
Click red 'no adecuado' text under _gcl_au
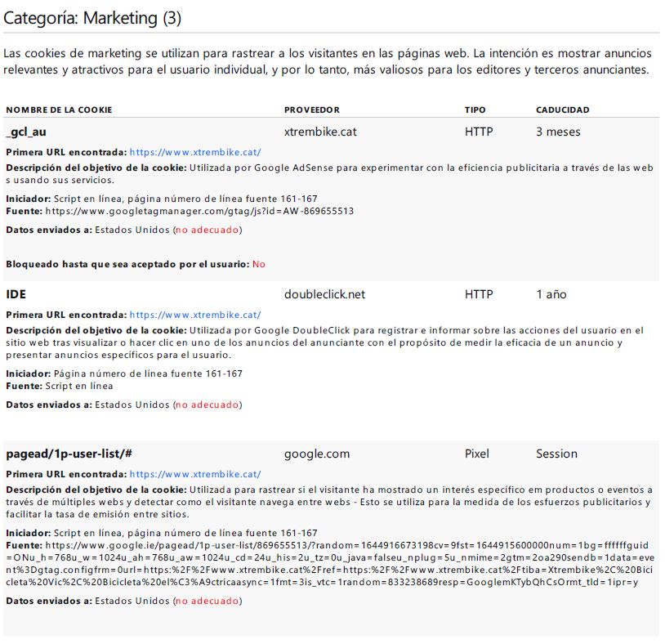click(x=207, y=230)
